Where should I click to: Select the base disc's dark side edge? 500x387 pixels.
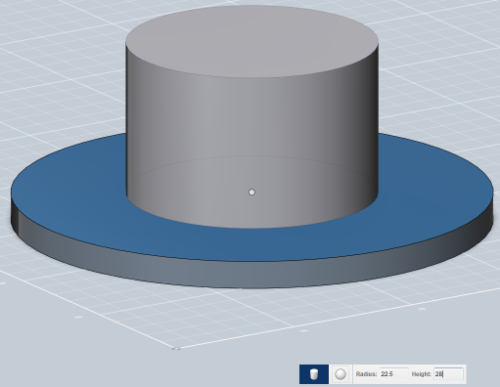[x=250, y=273]
